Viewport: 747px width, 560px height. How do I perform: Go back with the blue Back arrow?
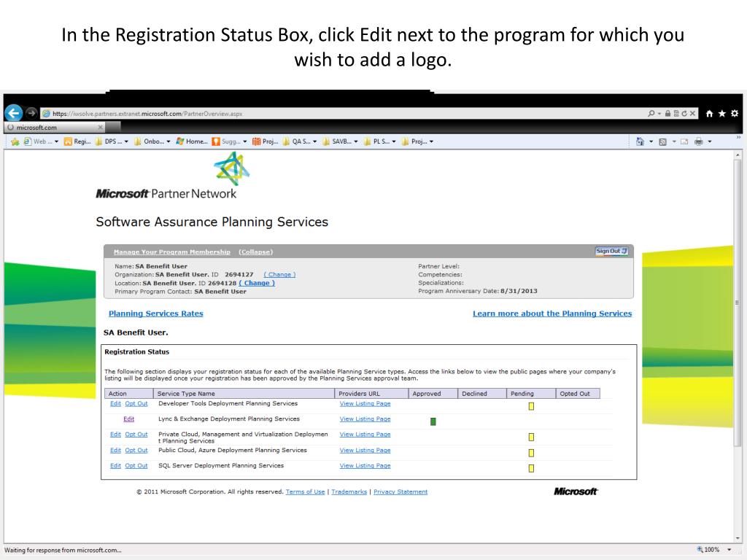click(x=14, y=113)
